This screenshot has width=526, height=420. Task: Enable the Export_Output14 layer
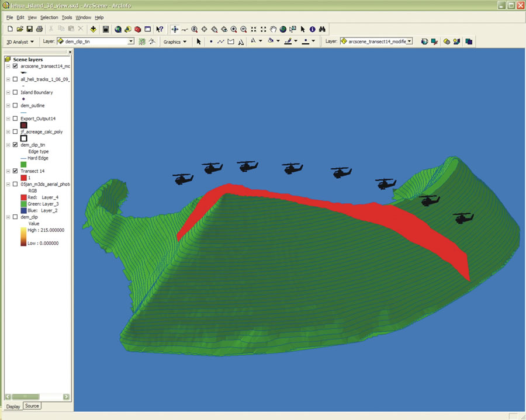point(15,119)
